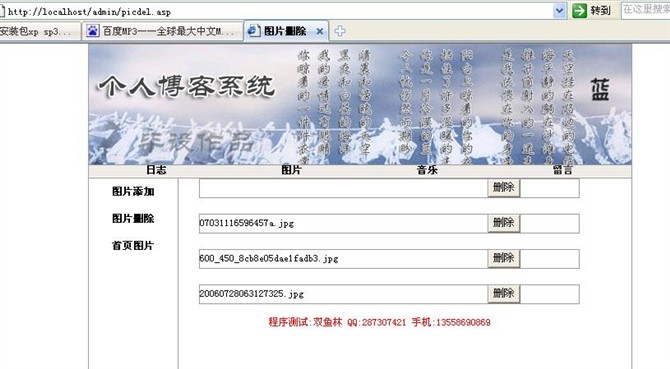The image size is (670, 369).
Task: Open the 留言 navigation menu
Action: tap(562, 170)
